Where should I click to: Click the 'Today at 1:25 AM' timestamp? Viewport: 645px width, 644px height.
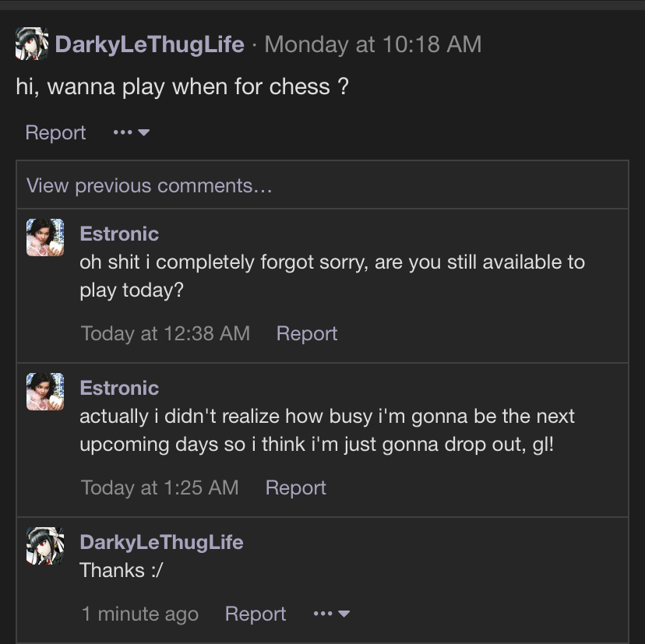[160, 487]
